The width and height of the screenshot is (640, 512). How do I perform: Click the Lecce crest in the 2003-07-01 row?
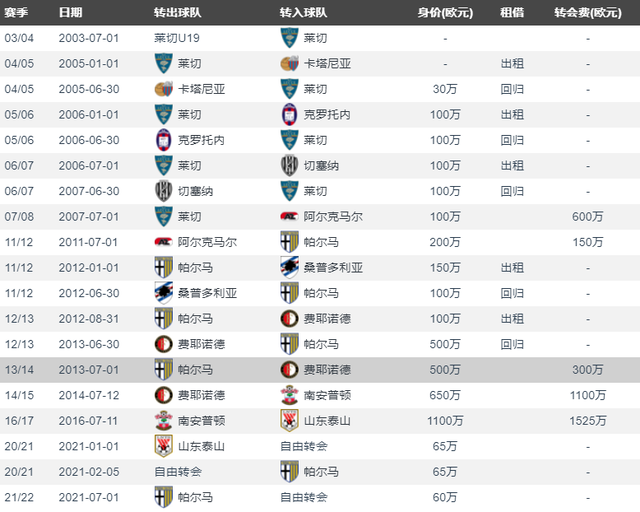289,38
